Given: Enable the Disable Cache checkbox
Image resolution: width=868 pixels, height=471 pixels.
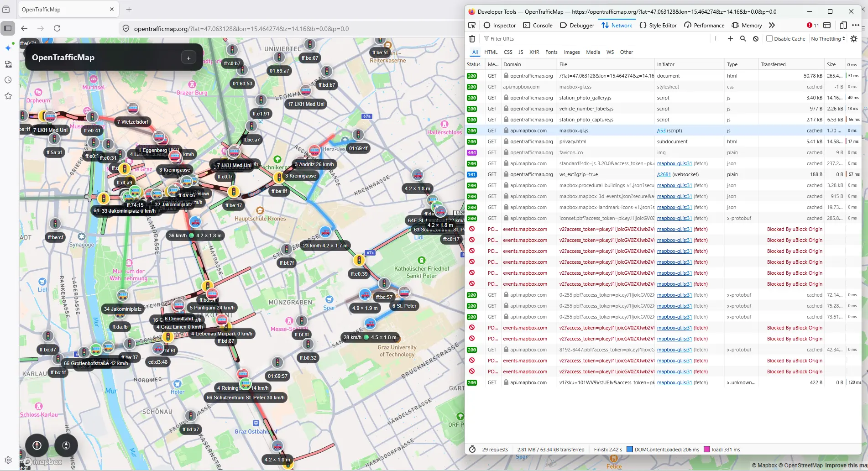Looking at the screenshot, I should [x=769, y=39].
